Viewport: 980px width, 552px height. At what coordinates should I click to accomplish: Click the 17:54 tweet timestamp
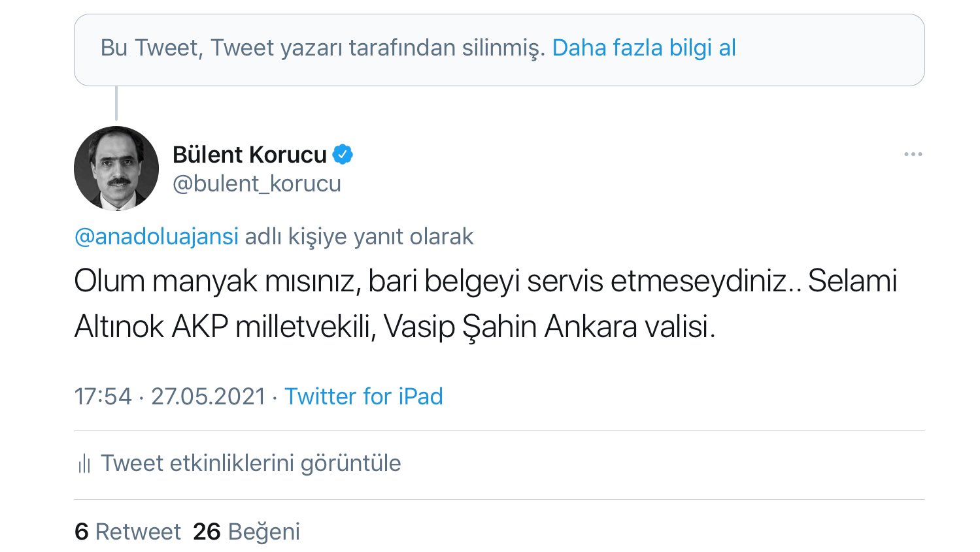click(x=103, y=397)
